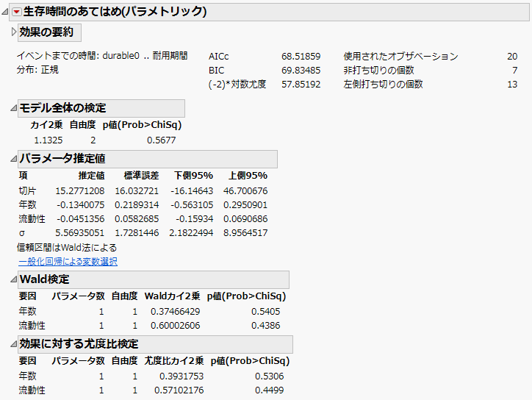532x400 pixels.
Task: Click the 下側95% column header
Action: (193, 176)
